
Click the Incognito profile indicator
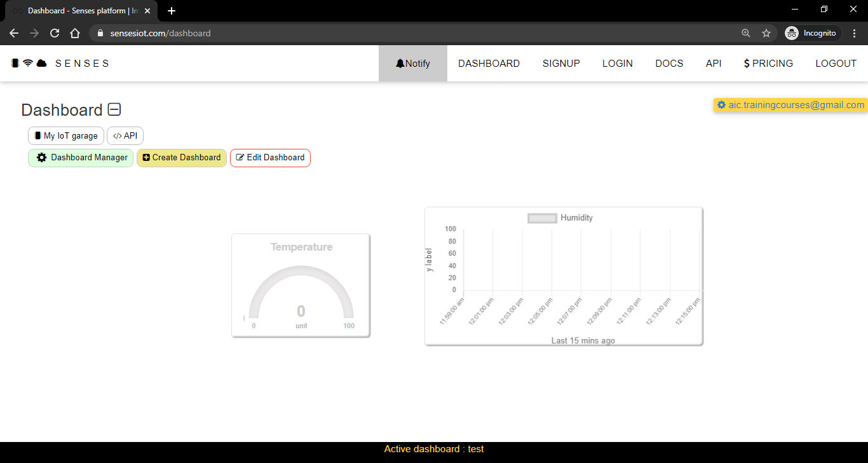tap(811, 33)
